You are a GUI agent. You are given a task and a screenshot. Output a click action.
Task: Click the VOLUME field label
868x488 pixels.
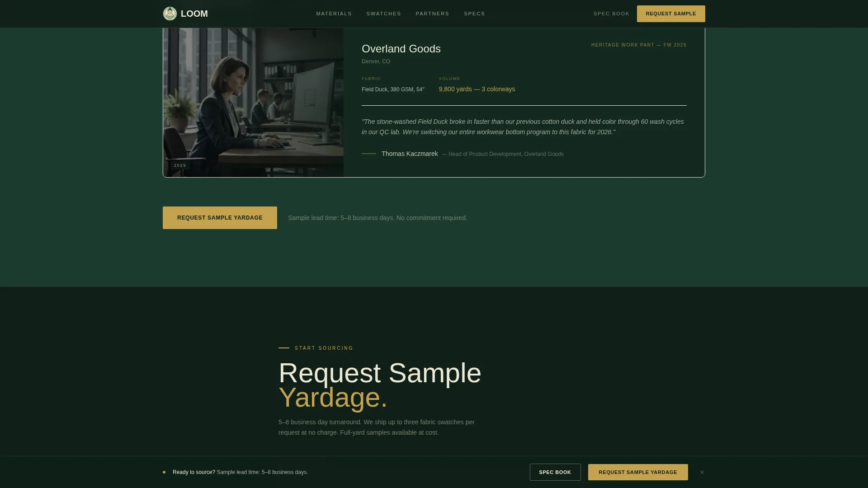tap(449, 79)
